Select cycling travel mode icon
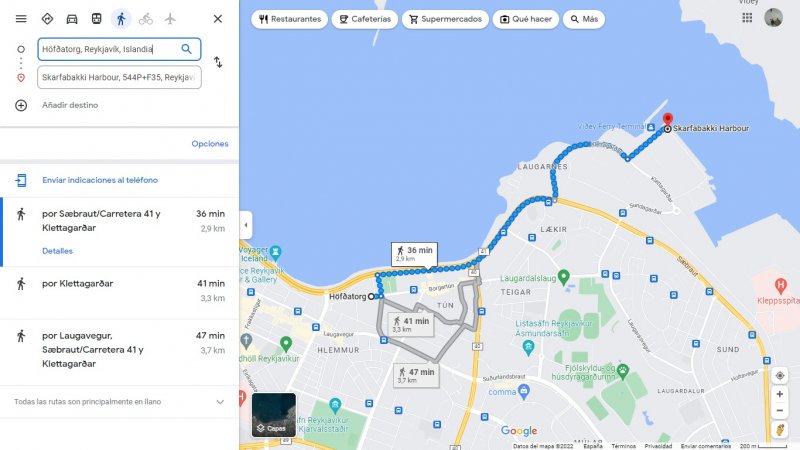Viewport: 800px width, 450px height. [145, 19]
